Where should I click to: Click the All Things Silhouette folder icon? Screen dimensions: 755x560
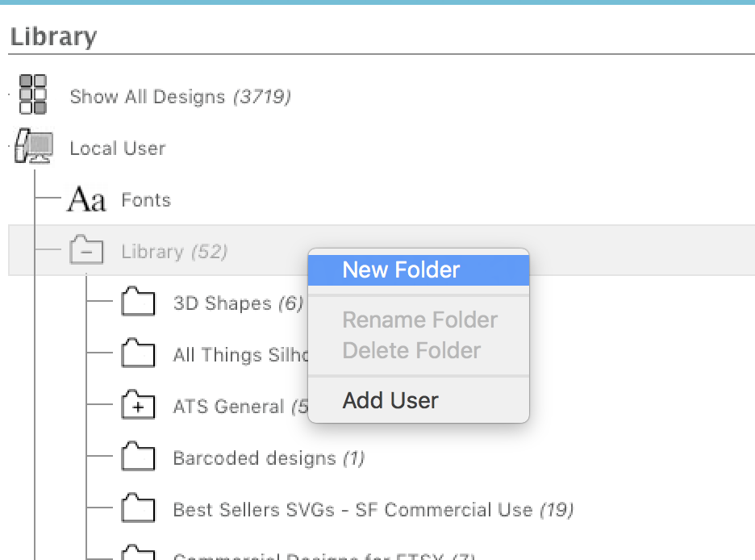pyautogui.click(x=138, y=353)
